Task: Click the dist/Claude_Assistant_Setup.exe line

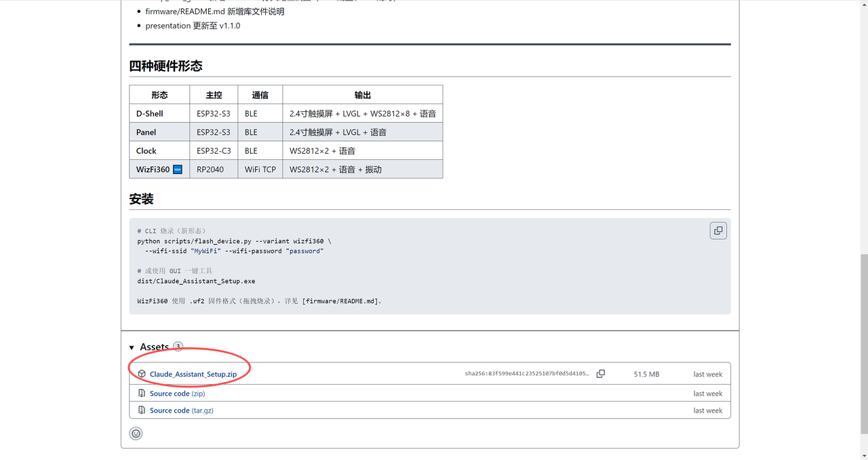Action: click(196, 280)
